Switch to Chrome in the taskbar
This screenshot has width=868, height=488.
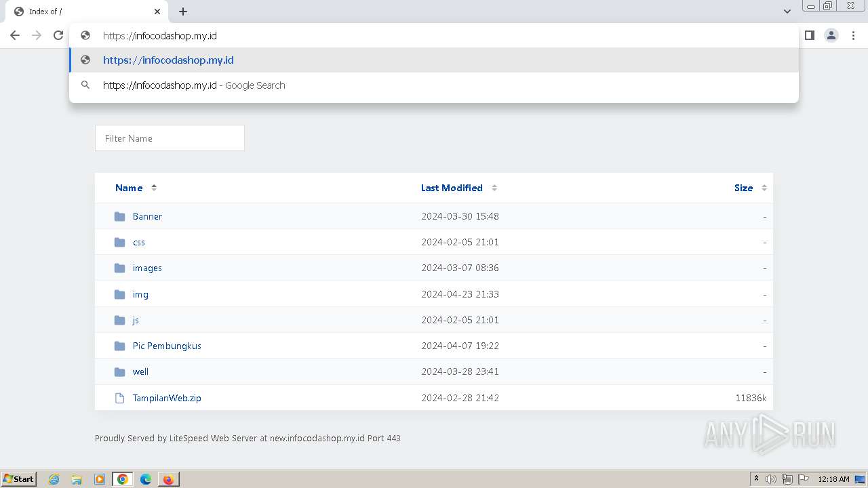tap(123, 479)
